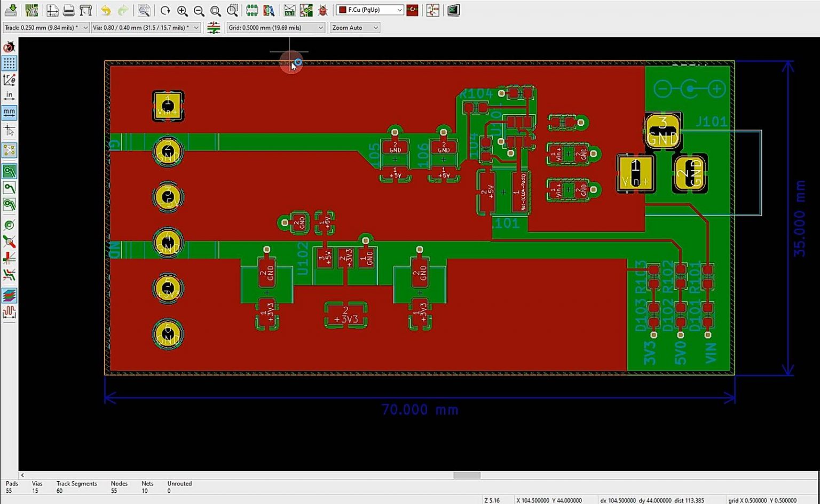
Task: Open the 3D viewer
Action: pos(453,10)
